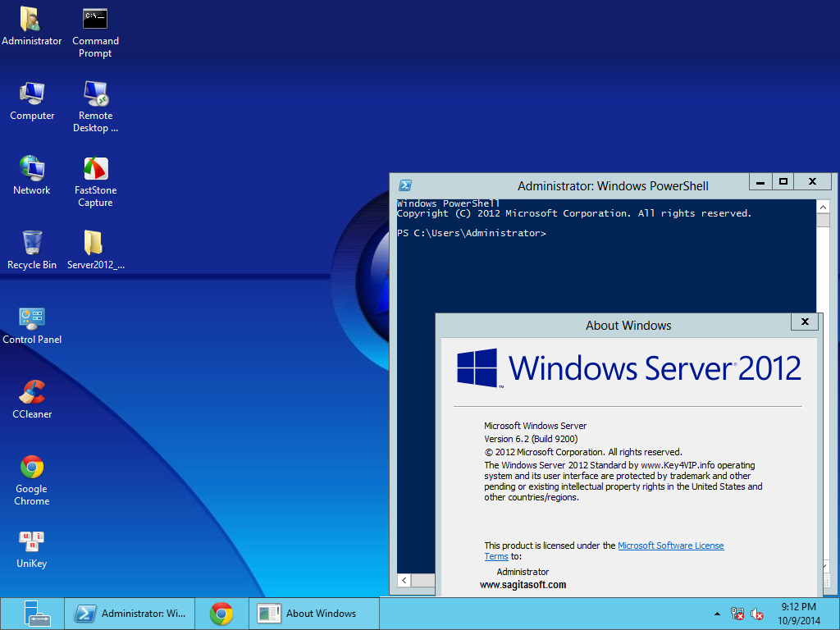Image resolution: width=840 pixels, height=630 pixels.
Task: Click the Terms link in About Windows
Action: pyautogui.click(x=496, y=556)
